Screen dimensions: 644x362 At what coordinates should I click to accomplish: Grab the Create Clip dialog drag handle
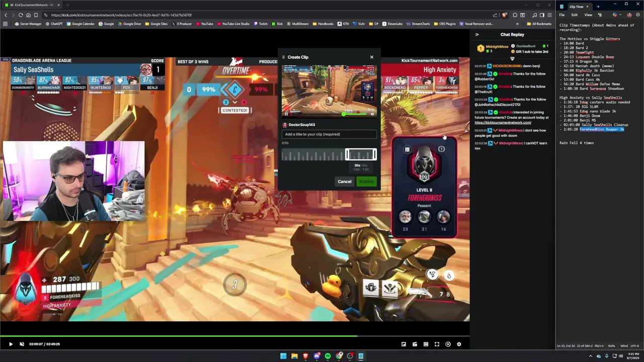(x=283, y=57)
